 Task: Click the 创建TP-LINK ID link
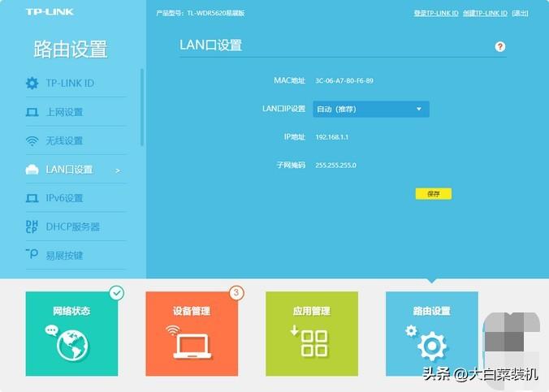(485, 14)
